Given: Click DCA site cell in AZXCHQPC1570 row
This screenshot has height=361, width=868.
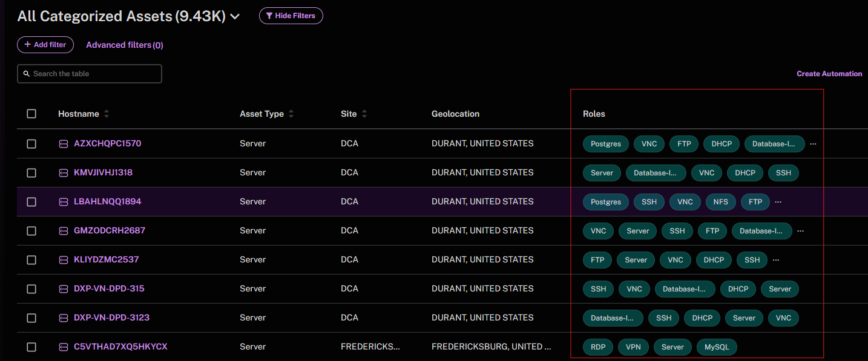Looking at the screenshot, I should 349,143.
